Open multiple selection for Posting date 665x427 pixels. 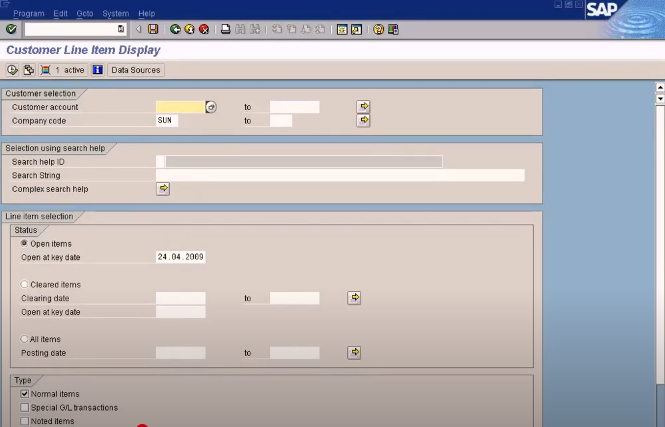click(x=354, y=352)
